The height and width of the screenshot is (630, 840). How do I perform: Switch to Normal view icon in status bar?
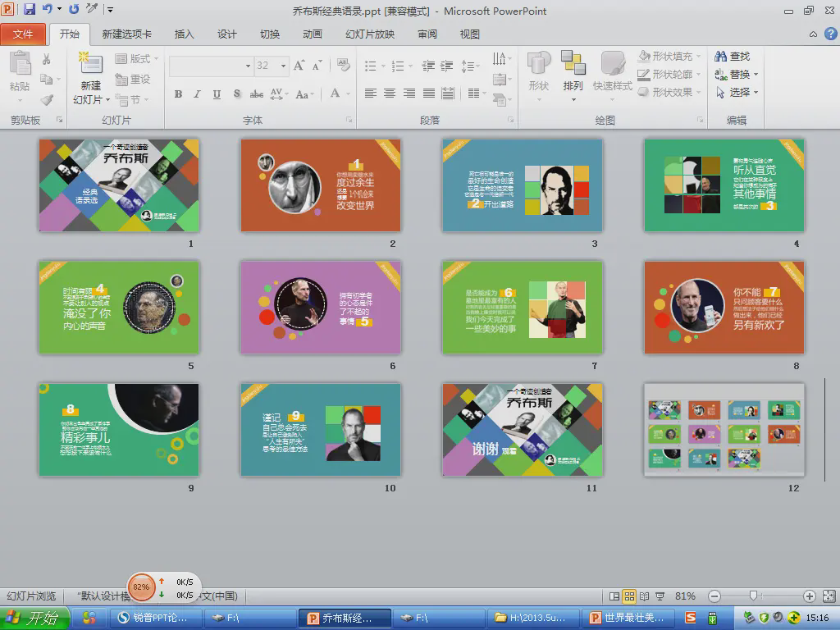614,596
